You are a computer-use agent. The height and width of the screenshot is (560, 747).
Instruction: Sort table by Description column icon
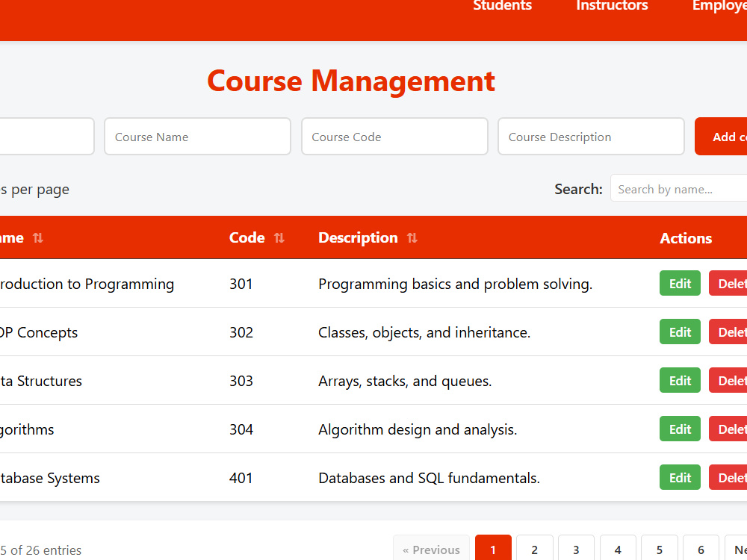[412, 237]
